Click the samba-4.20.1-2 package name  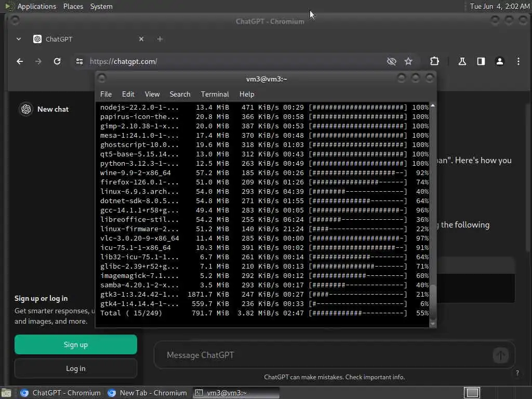point(139,285)
